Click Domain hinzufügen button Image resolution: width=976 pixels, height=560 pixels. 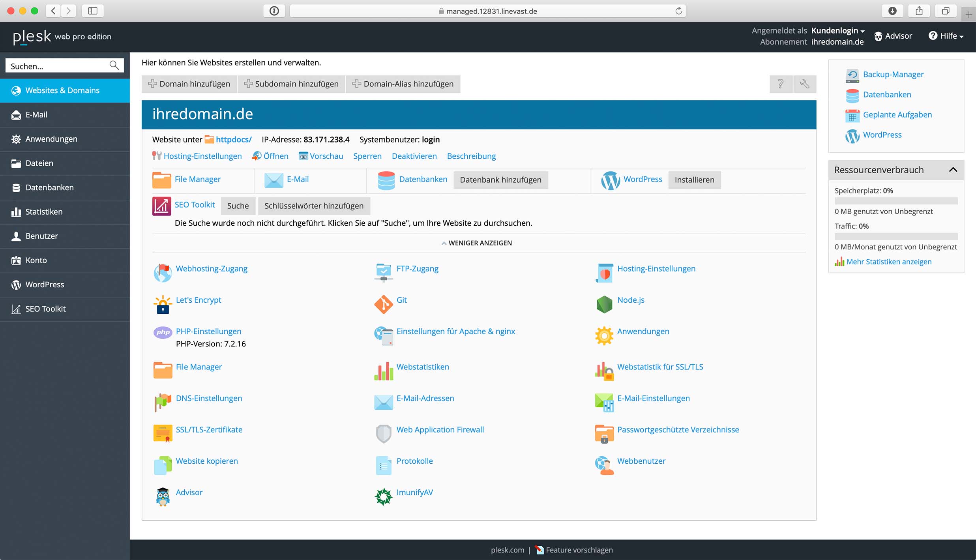click(x=189, y=84)
